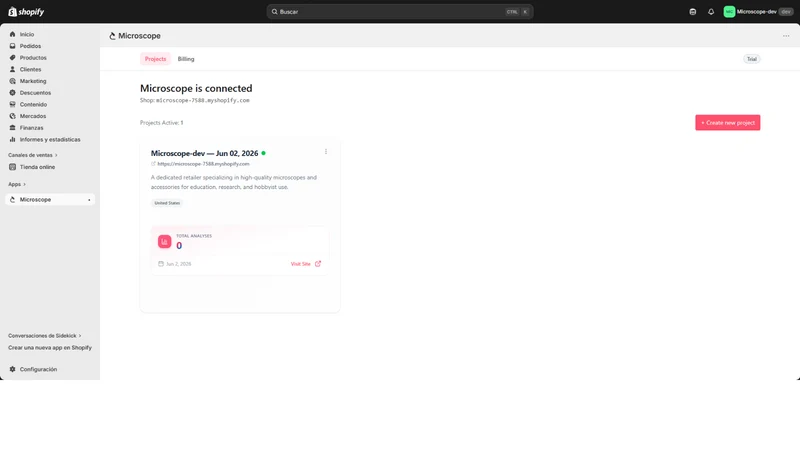Image resolution: width=800 pixels, height=450 pixels.
Task: Click the pink Total Analyses chart icon
Action: [x=164, y=241]
